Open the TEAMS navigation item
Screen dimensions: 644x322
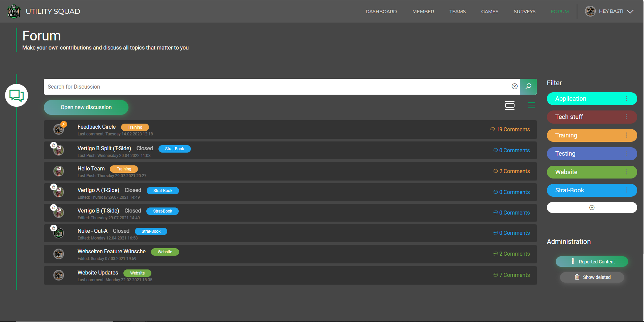[x=457, y=11]
